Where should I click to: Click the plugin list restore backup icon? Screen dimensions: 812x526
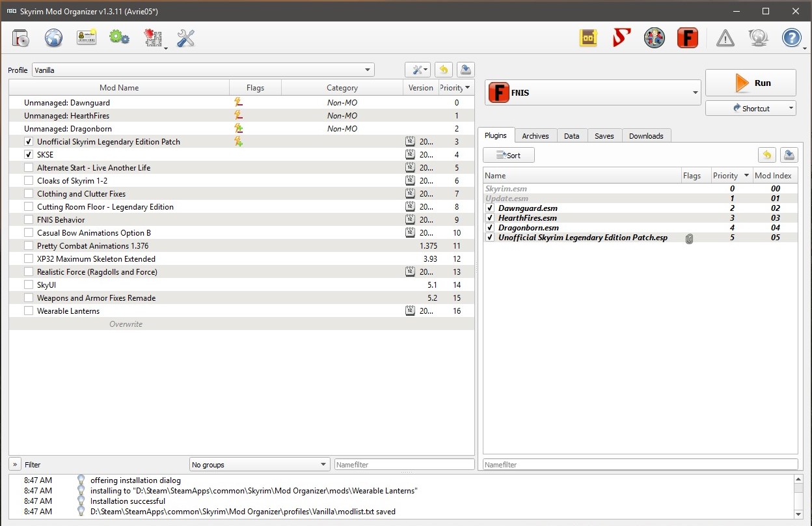tap(767, 155)
